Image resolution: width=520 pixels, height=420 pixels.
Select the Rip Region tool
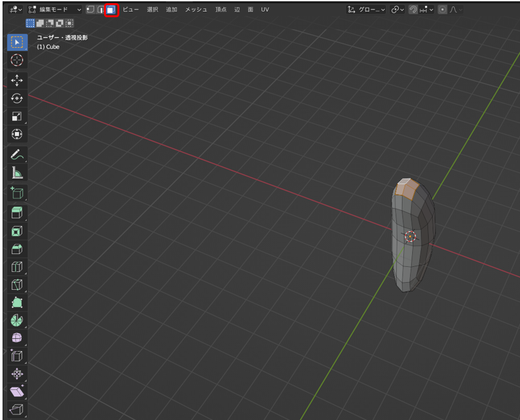coord(17,410)
